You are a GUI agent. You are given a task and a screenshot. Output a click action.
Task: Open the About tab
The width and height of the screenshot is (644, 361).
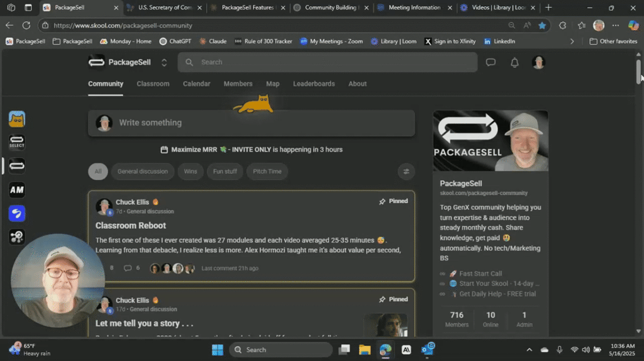(357, 84)
